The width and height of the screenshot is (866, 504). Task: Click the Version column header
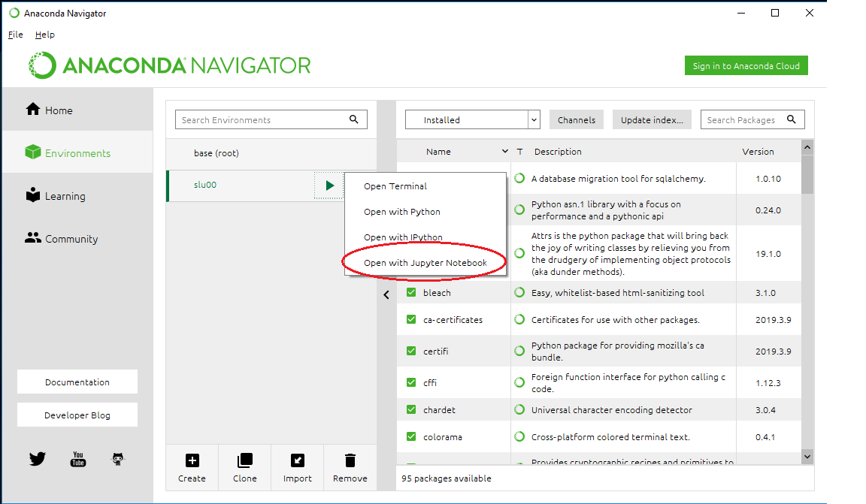pos(758,151)
